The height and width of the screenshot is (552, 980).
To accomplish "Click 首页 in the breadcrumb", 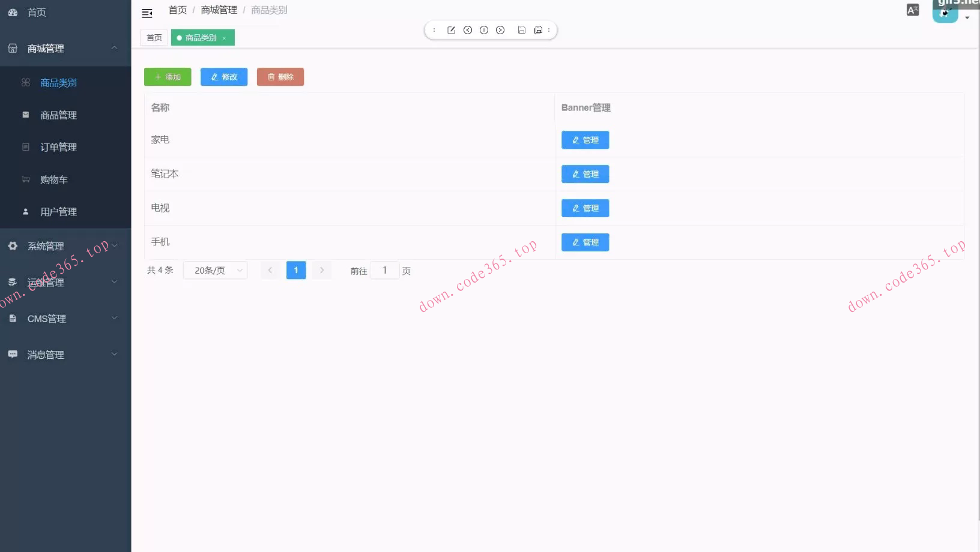I will pos(178,10).
